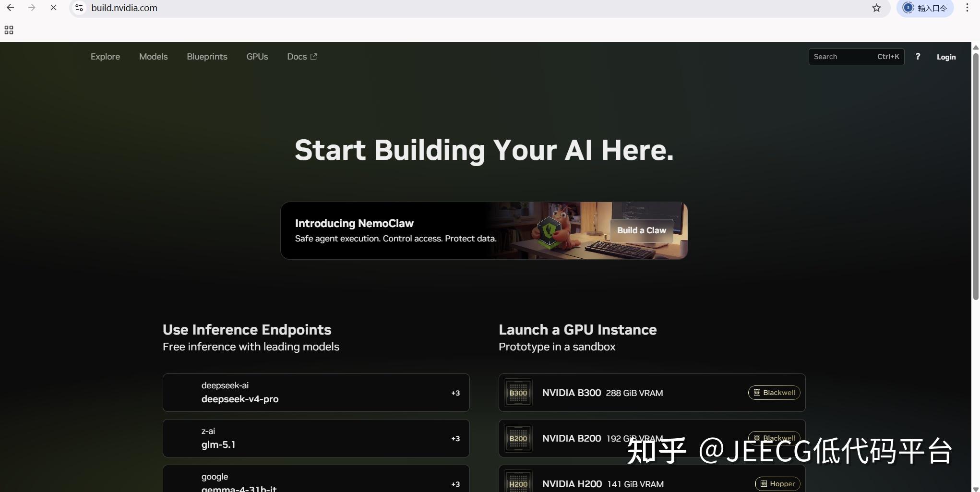The image size is (980, 492).
Task: Open the GPUs nav item
Action: pos(257,57)
